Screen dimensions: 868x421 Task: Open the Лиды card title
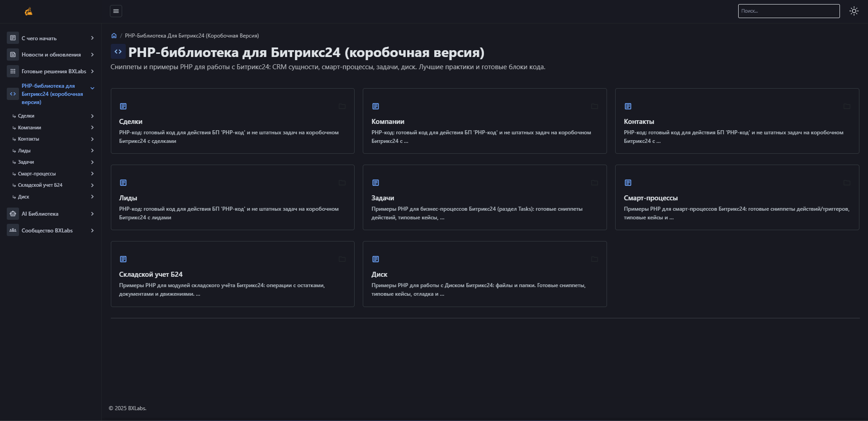point(128,198)
